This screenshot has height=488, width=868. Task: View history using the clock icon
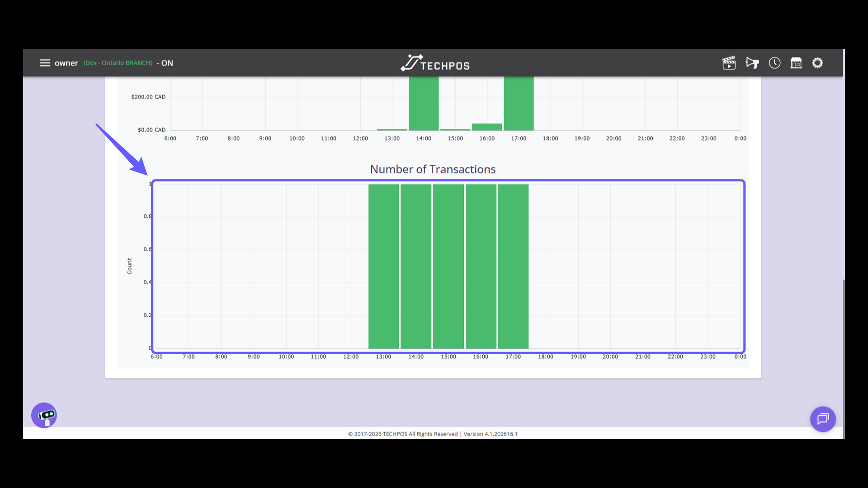pyautogui.click(x=774, y=63)
